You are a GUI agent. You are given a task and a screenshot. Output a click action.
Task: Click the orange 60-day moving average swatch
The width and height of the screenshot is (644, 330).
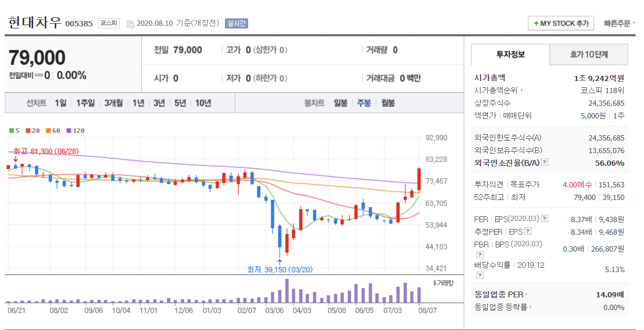[x=48, y=131]
